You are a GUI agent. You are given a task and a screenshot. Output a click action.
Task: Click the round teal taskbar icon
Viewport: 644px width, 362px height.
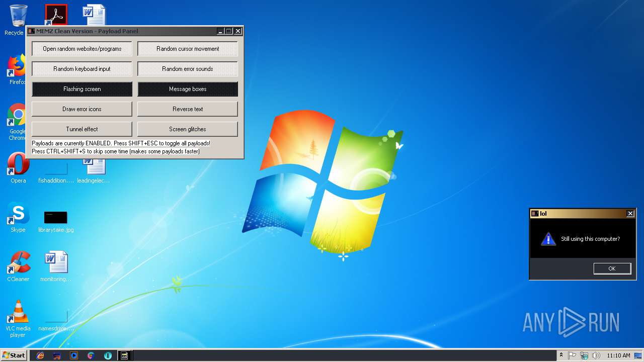[x=108, y=355]
